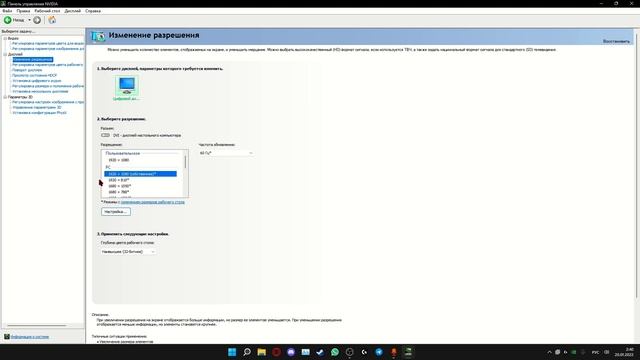Viewport: 640px width, 360px height.
Task: Open Telegram from the taskbar
Action: click(x=379, y=352)
